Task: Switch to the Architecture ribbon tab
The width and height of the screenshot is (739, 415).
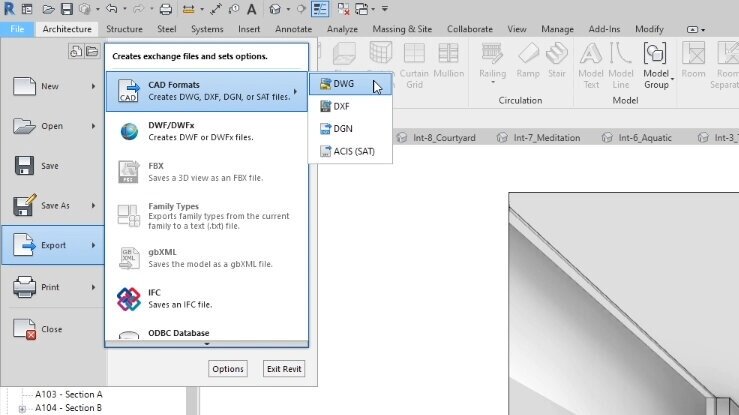Action: click(x=67, y=29)
